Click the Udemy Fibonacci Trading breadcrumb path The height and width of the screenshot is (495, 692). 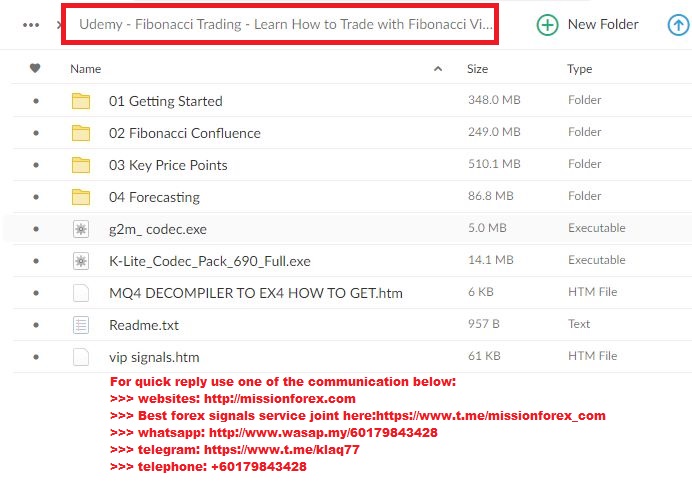[x=286, y=24]
